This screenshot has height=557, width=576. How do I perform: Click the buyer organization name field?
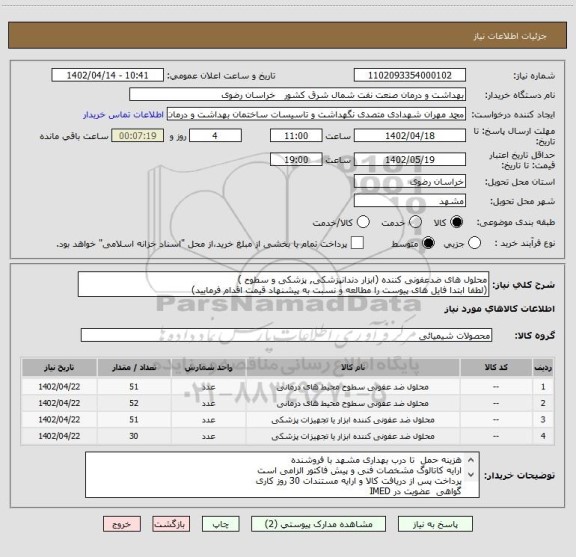point(298,94)
